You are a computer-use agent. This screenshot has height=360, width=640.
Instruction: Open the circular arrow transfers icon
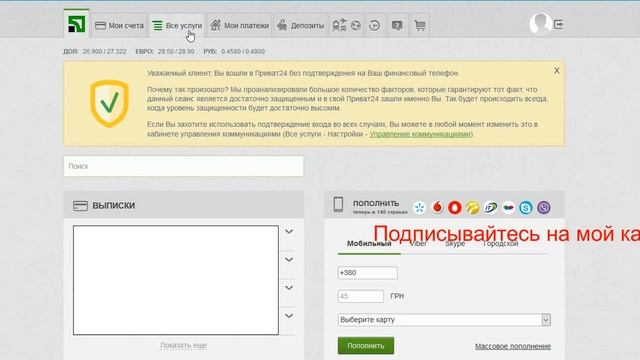pos(374,26)
